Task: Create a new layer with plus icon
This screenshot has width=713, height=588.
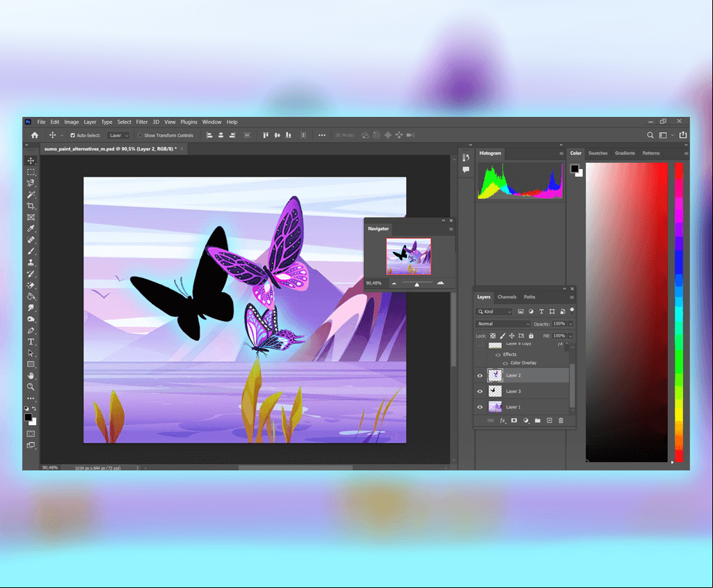Action: coord(550,421)
